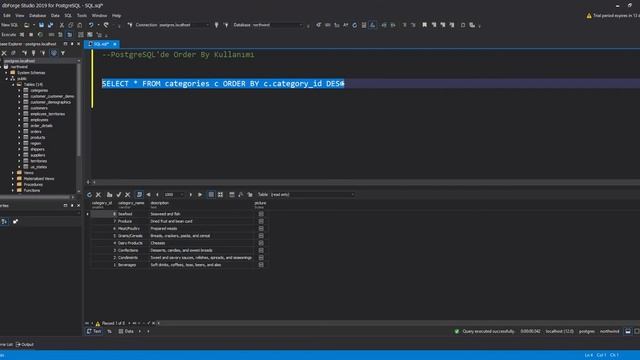
Task: Open the Tools menu
Action: pos(82,16)
